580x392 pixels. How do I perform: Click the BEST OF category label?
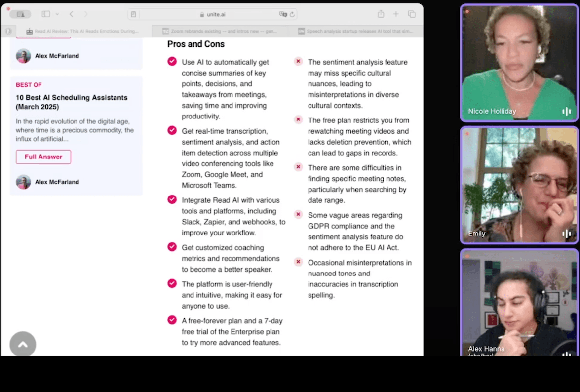[x=29, y=85]
